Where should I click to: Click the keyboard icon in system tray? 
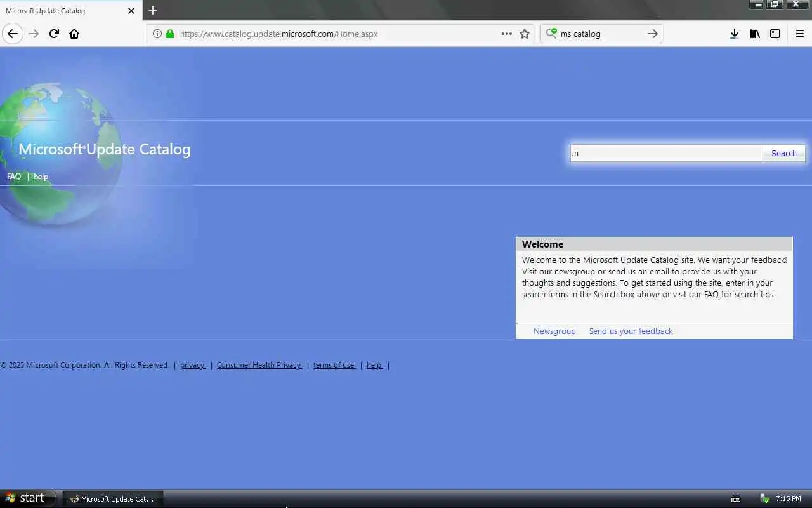[x=736, y=499]
